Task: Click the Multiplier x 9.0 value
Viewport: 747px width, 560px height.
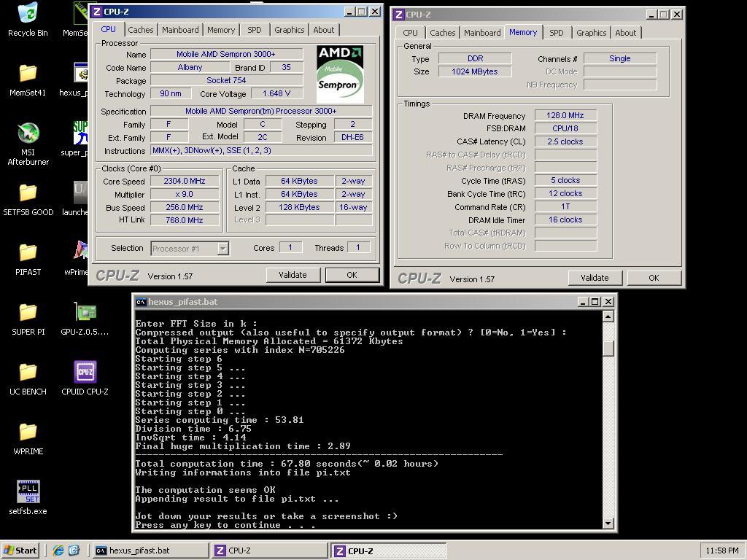Action: (185, 194)
